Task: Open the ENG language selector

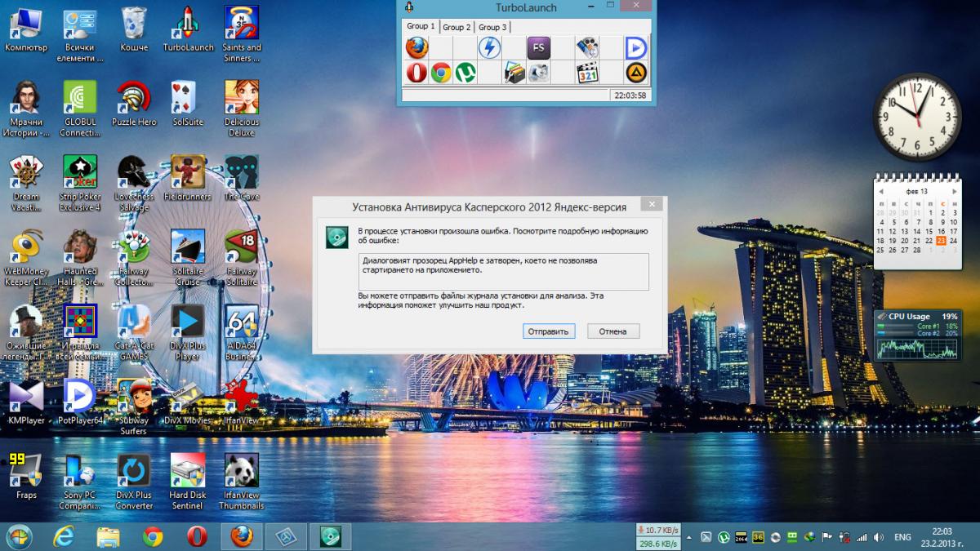Action: (902, 537)
